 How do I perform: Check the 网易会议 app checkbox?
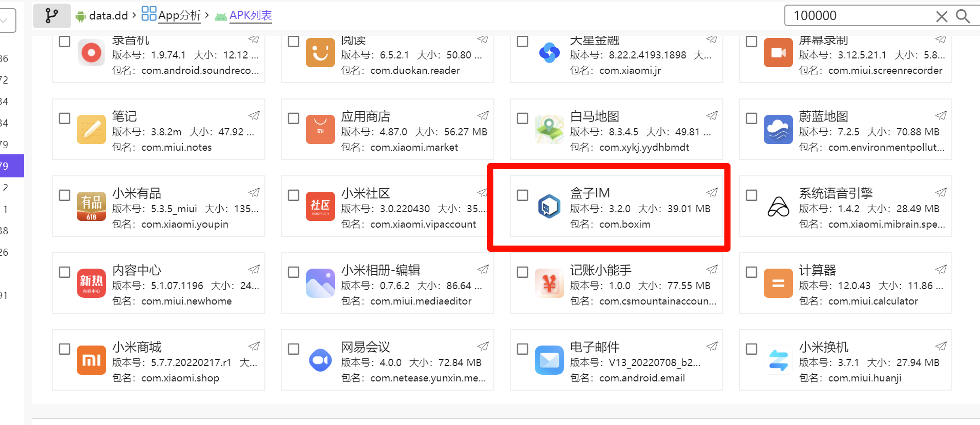click(x=294, y=349)
